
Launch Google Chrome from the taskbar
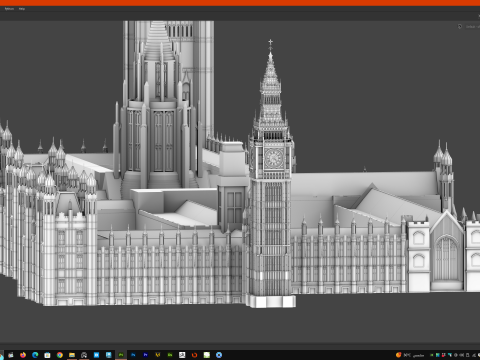(x=60, y=355)
